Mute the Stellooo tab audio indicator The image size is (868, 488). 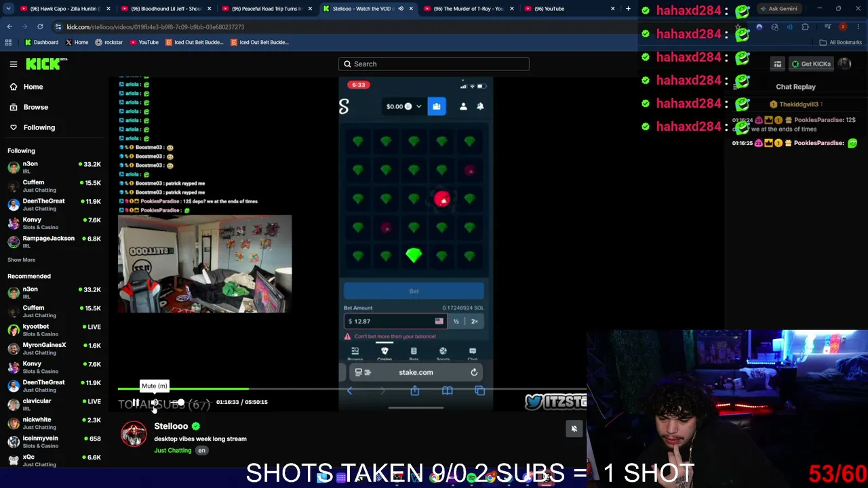click(x=400, y=9)
